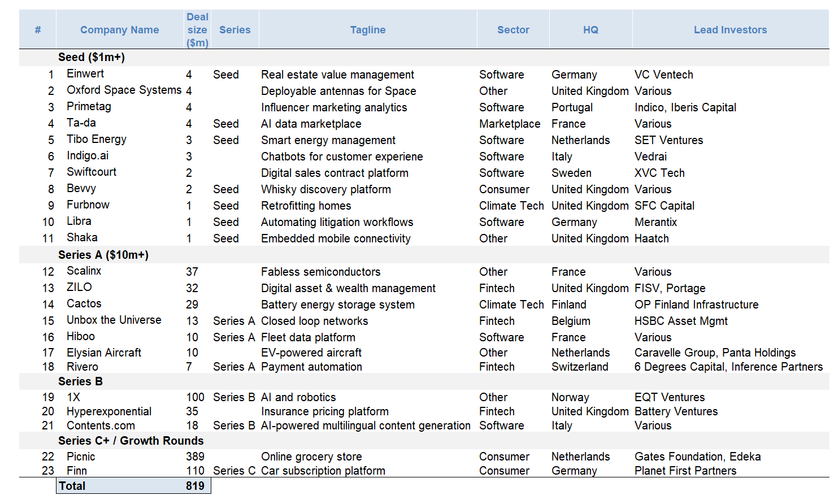Screen dimensions: 834x504
Task: Click tagline Retrofitting homes
Action: click(306, 206)
